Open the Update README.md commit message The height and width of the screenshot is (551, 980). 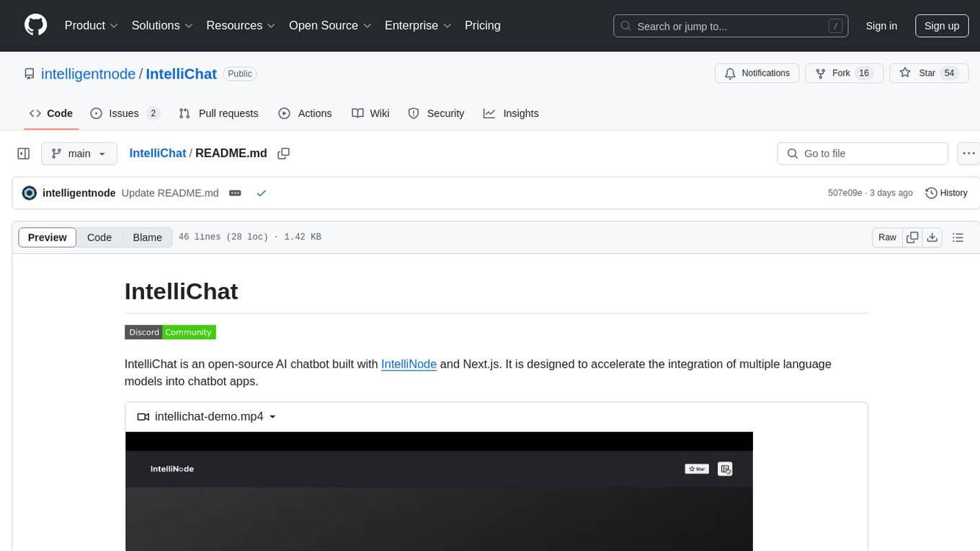170,193
